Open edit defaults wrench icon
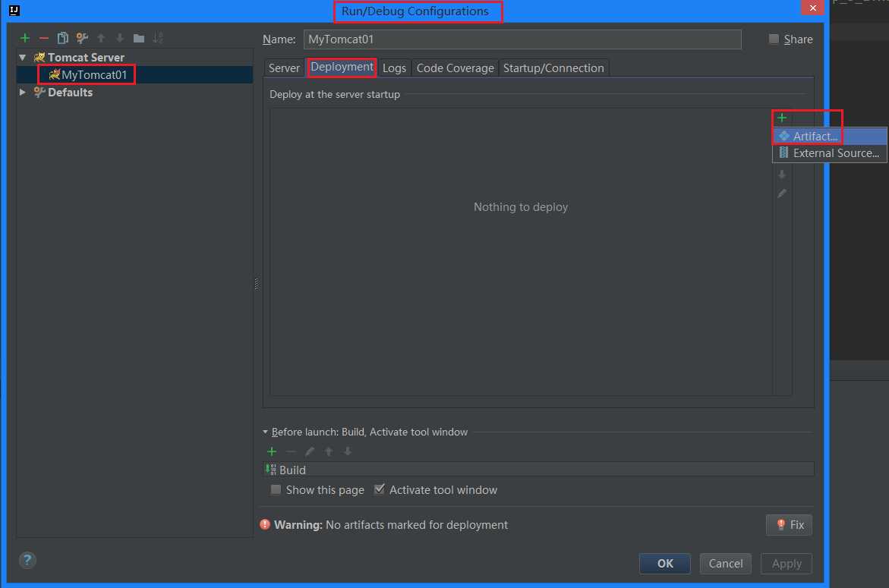The width and height of the screenshot is (889, 588). [x=82, y=38]
